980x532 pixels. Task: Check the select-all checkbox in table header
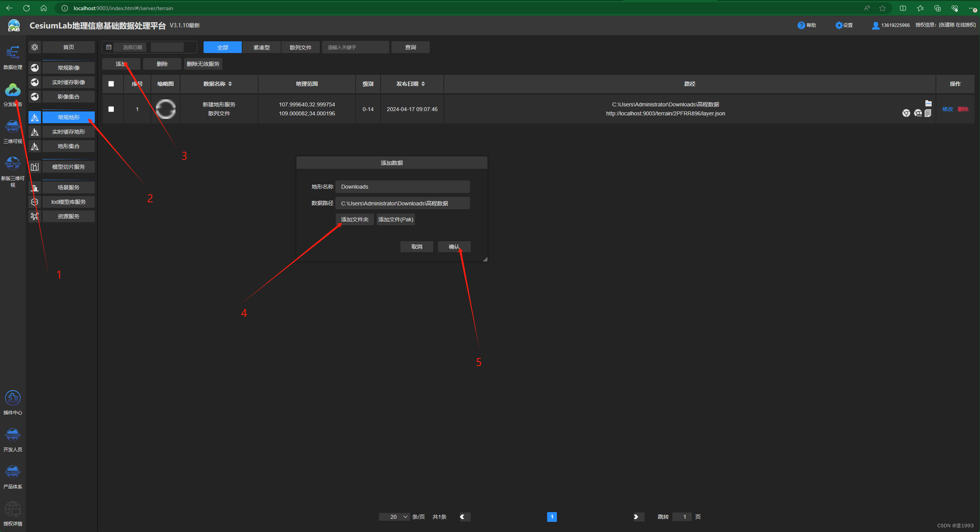click(x=111, y=84)
